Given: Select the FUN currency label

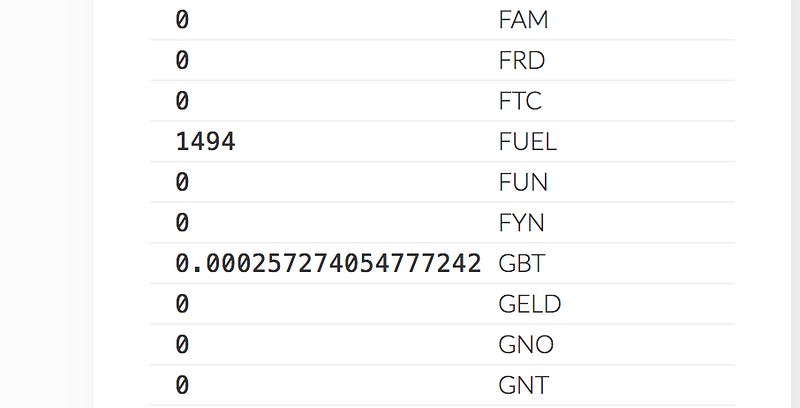Looking at the screenshot, I should pos(523,183).
